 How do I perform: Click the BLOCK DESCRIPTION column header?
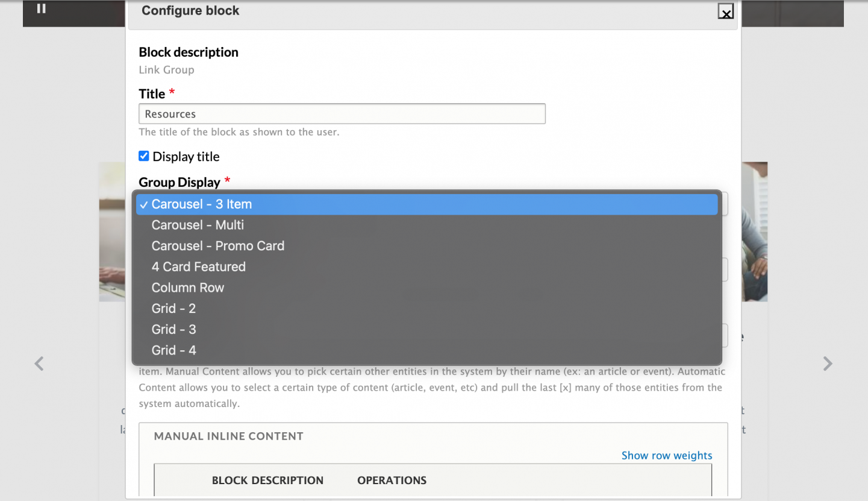click(267, 480)
